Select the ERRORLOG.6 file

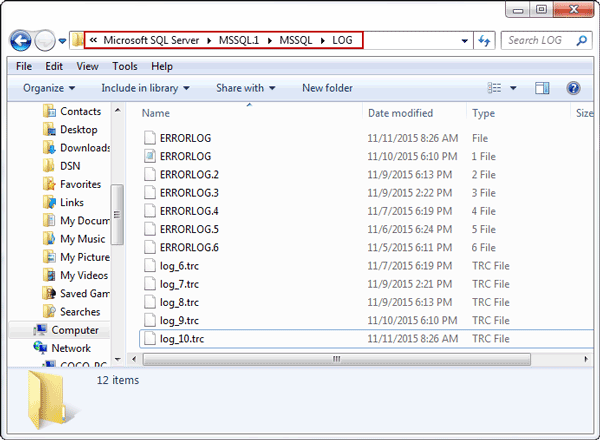tap(189, 248)
